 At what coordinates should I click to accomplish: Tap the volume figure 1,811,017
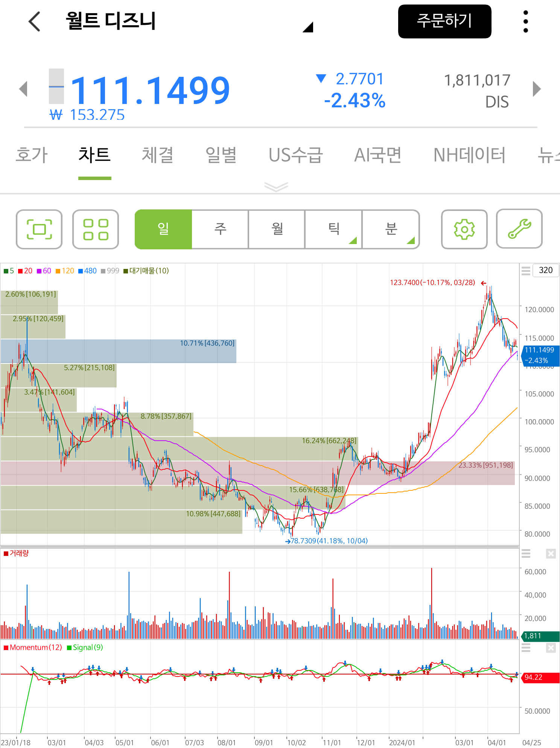click(x=477, y=80)
